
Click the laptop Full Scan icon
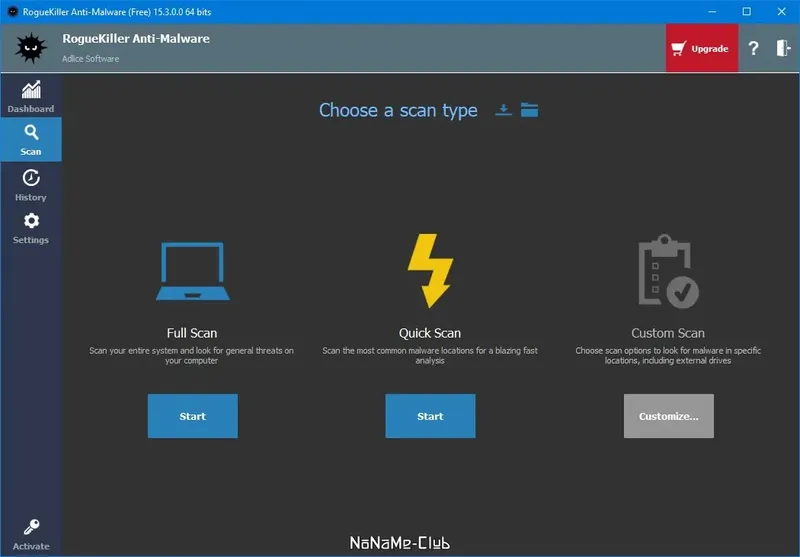[192, 271]
